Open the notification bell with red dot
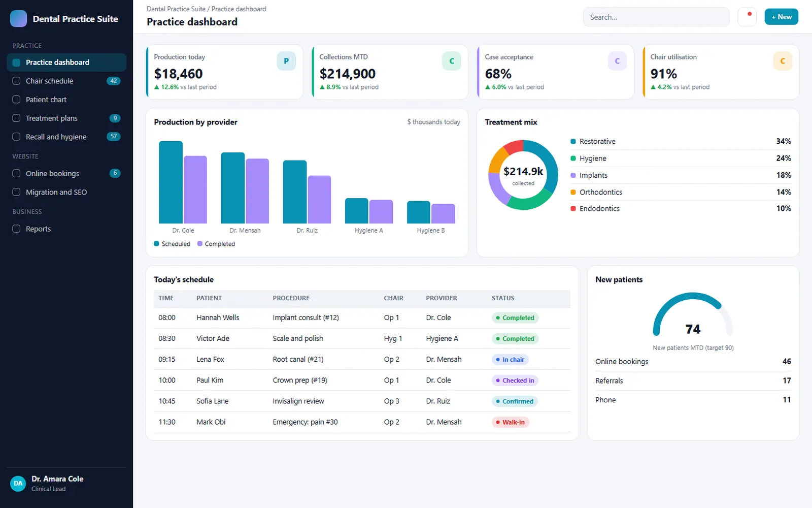Viewport: 812px width, 508px height. pos(747,17)
